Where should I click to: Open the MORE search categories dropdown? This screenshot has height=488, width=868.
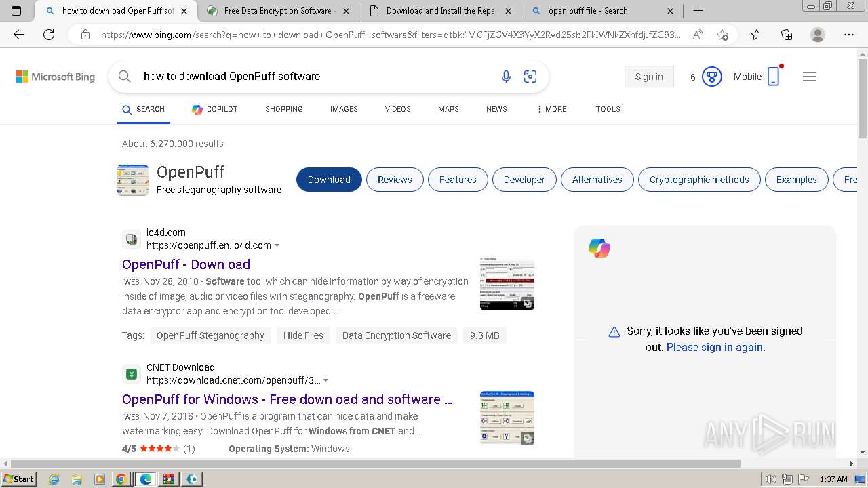click(x=551, y=109)
